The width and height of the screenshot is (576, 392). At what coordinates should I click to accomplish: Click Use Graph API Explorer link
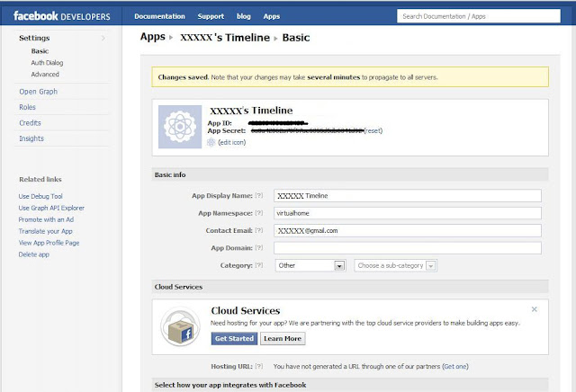pos(51,208)
